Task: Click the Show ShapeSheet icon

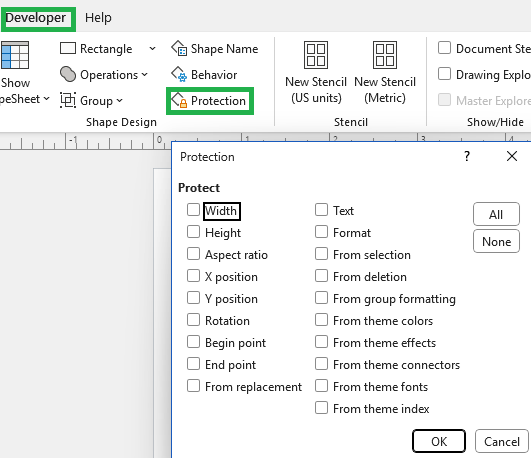Action: coord(15,55)
